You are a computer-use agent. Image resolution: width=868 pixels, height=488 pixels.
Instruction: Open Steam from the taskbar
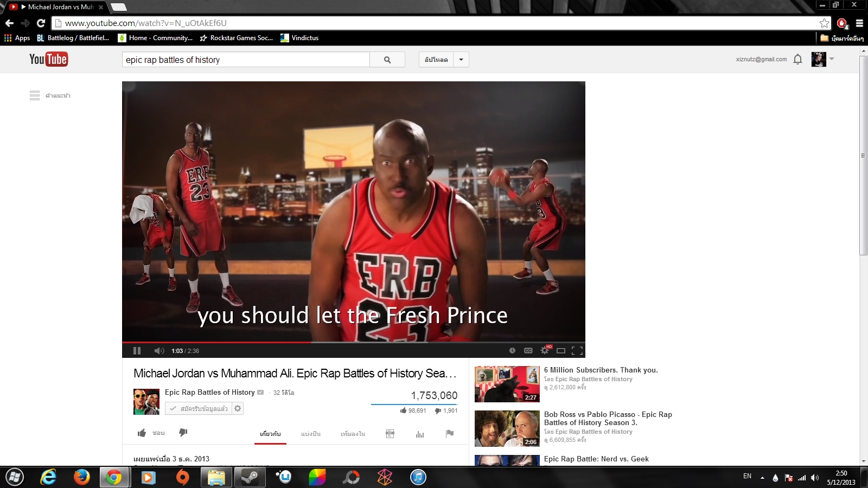(250, 477)
